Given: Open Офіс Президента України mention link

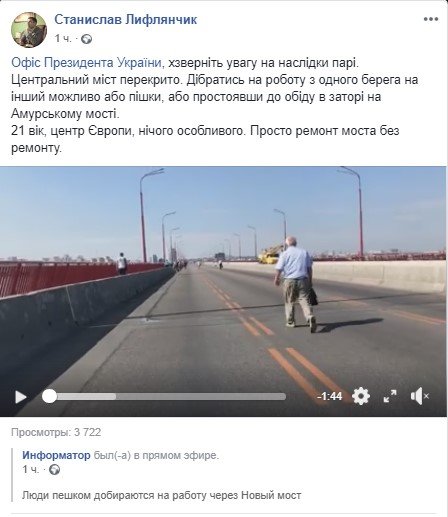Looking at the screenshot, I should tap(87, 62).
